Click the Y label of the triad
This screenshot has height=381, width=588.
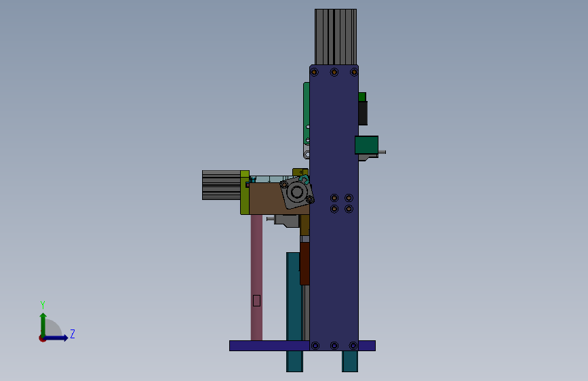tap(43, 304)
